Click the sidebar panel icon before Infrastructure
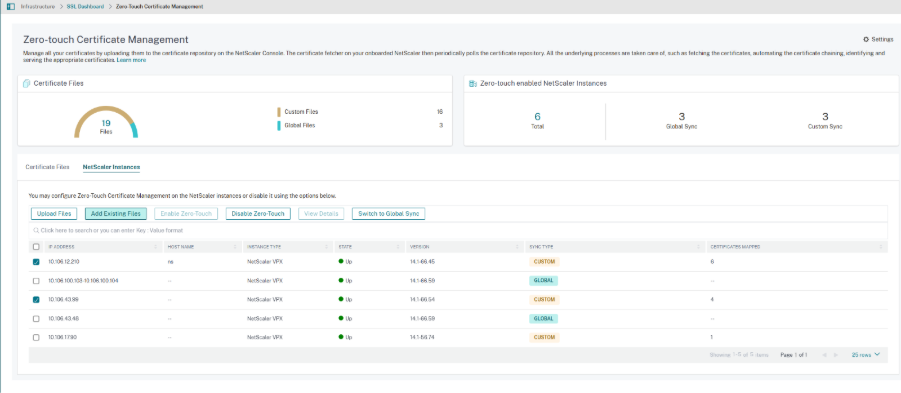 pyautogui.click(x=10, y=6)
